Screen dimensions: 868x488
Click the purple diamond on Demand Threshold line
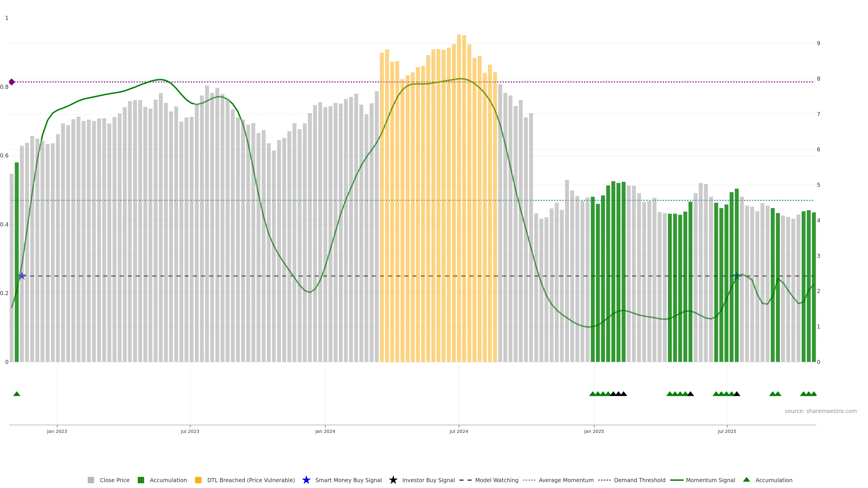click(12, 82)
